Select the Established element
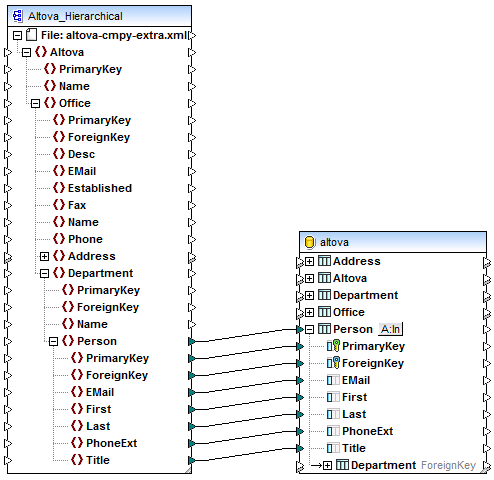 pyautogui.click(x=100, y=188)
